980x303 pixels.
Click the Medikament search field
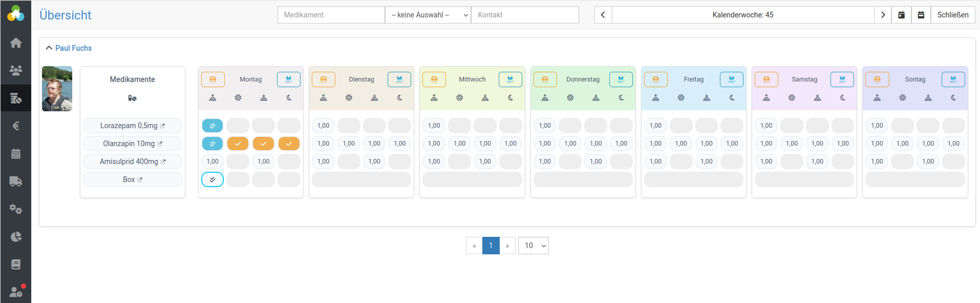click(x=331, y=15)
